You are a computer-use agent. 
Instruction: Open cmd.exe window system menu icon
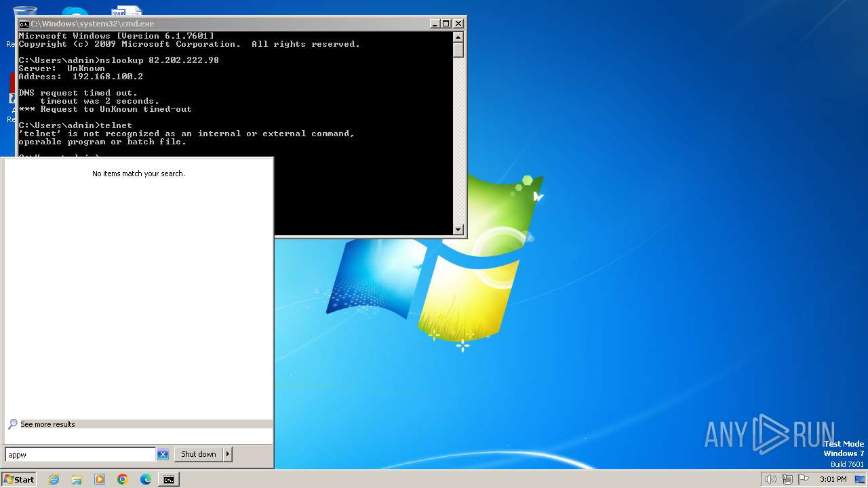(24, 24)
